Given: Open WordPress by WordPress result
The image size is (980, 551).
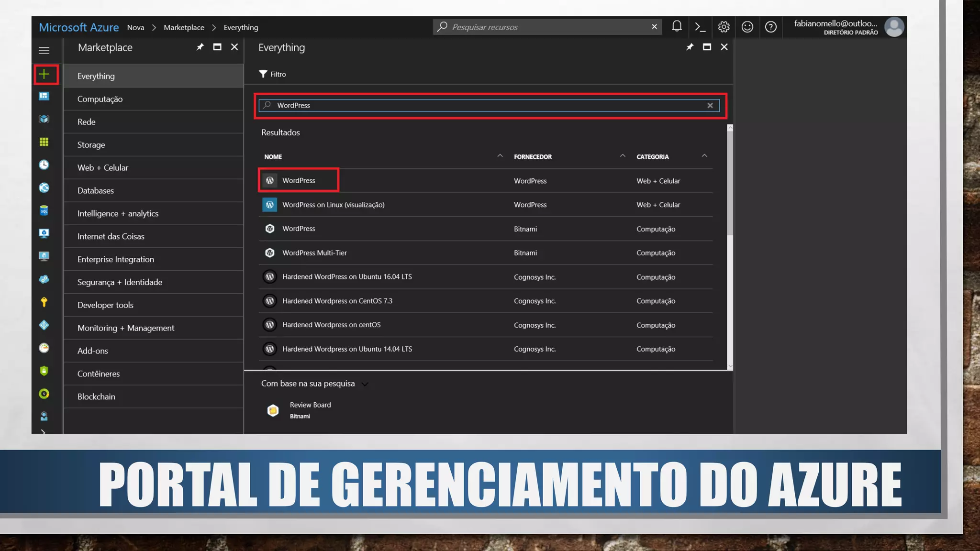Looking at the screenshot, I should [x=486, y=180].
